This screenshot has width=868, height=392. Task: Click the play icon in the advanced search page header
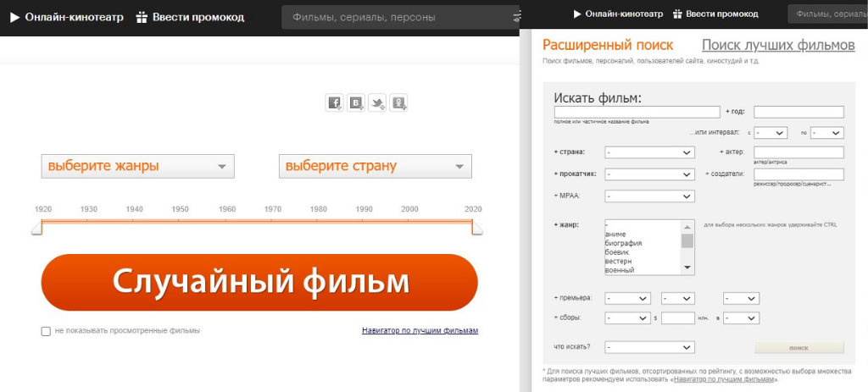(x=577, y=14)
